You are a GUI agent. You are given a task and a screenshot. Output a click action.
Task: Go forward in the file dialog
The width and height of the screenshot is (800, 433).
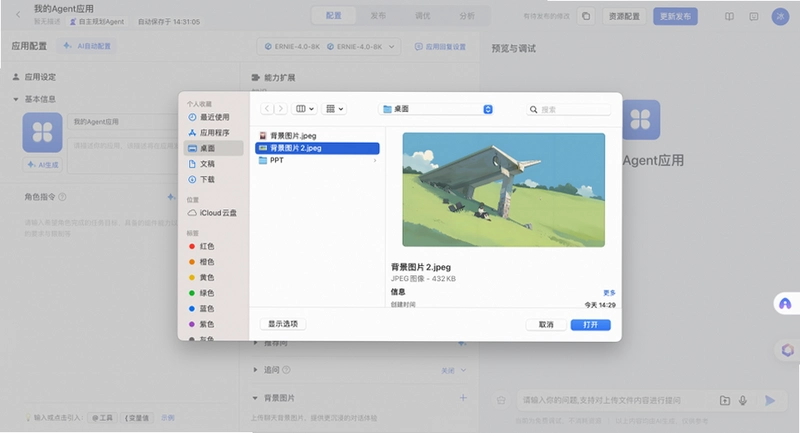280,109
